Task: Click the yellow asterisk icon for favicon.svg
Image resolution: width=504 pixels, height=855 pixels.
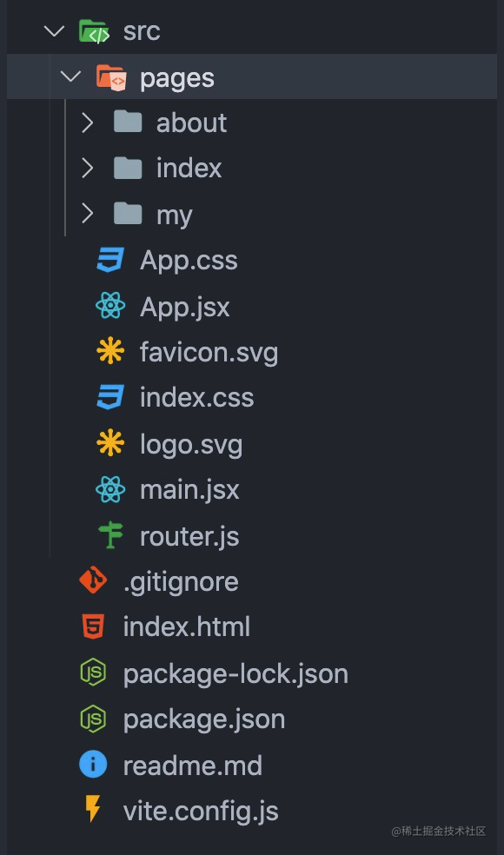Action: [110, 351]
